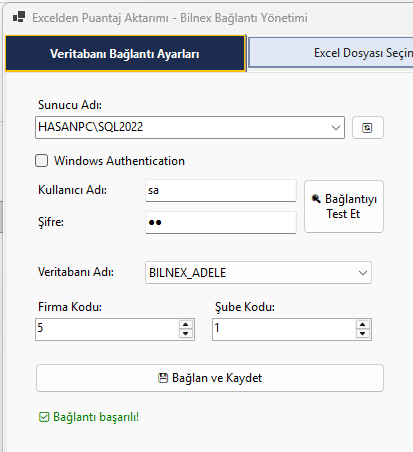Viewport: 413px width, 452px height.
Task: Click Bağlantıyı Test Et button
Action: pyautogui.click(x=344, y=206)
